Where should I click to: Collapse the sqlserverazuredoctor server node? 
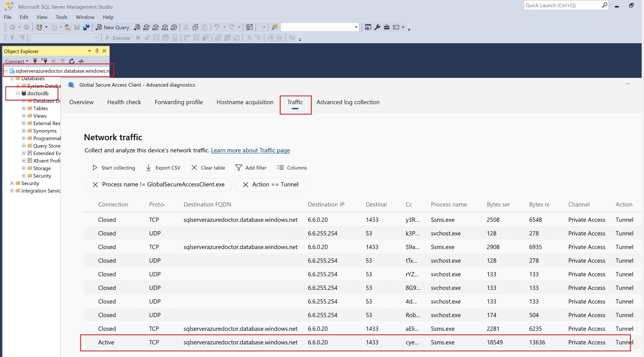pos(6,71)
